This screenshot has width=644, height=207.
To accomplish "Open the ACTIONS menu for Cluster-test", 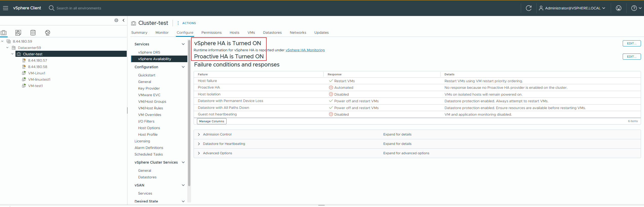I will (187, 23).
